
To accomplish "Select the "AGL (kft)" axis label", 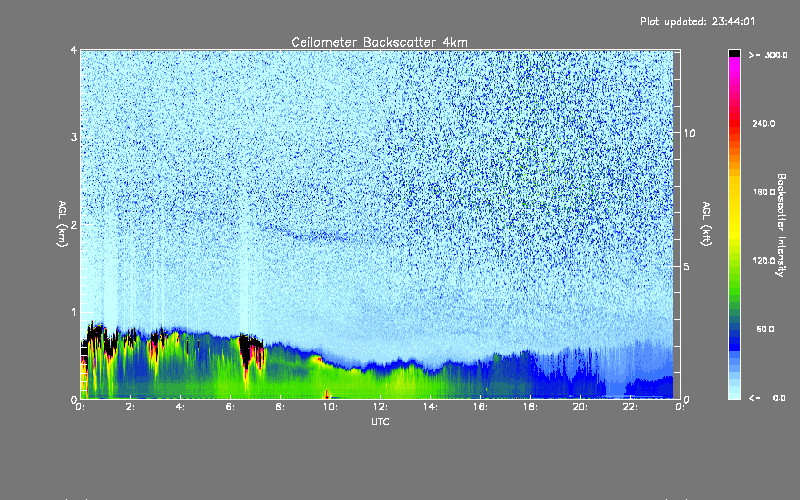I will coord(706,224).
